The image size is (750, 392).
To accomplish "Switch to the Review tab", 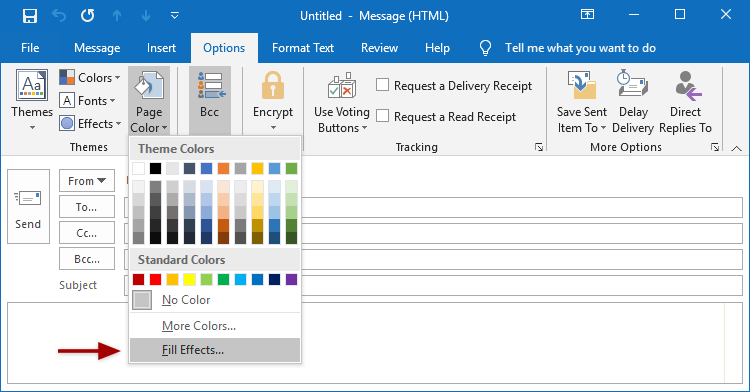I will click(x=379, y=48).
